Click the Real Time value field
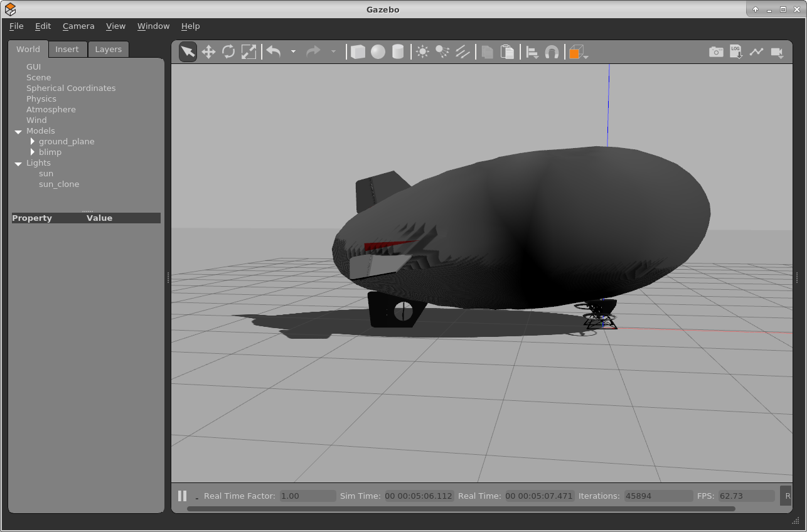Screen dimensions: 807x532 click(540, 496)
